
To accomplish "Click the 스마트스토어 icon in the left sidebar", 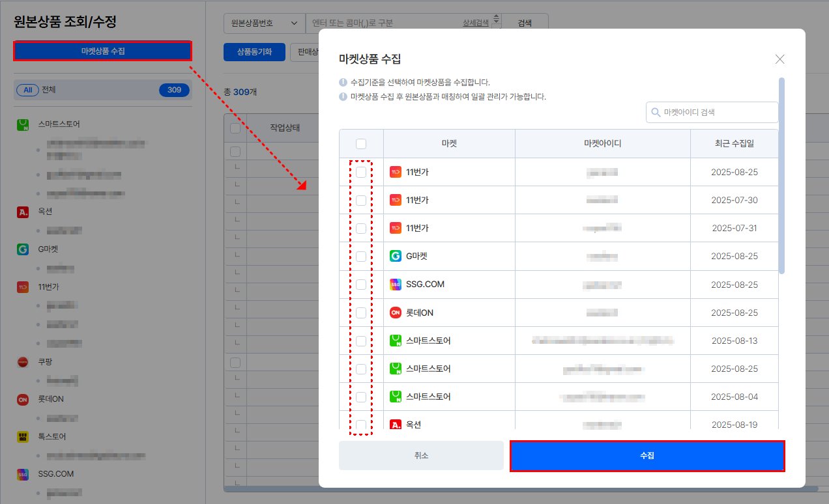I will (23, 124).
